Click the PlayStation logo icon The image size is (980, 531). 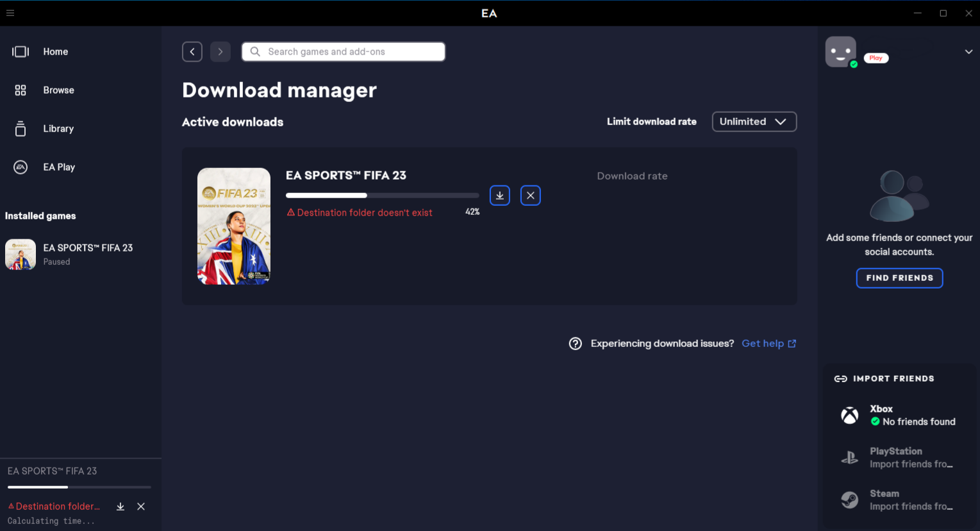850,457
